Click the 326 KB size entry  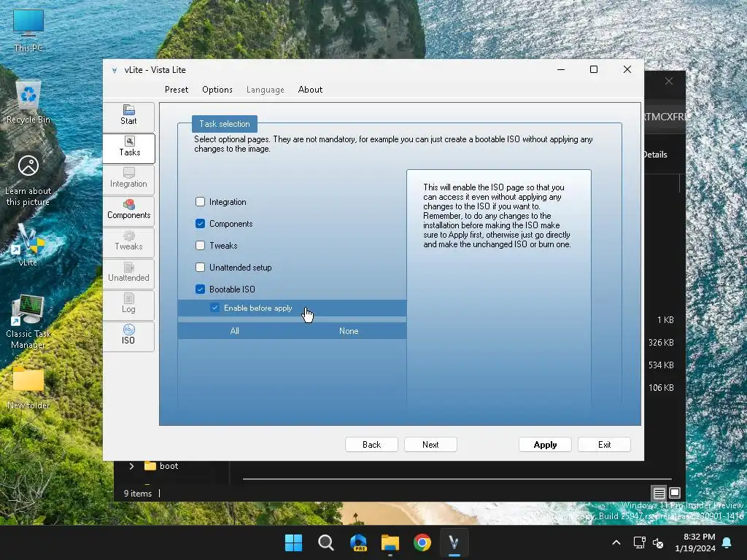(x=661, y=343)
